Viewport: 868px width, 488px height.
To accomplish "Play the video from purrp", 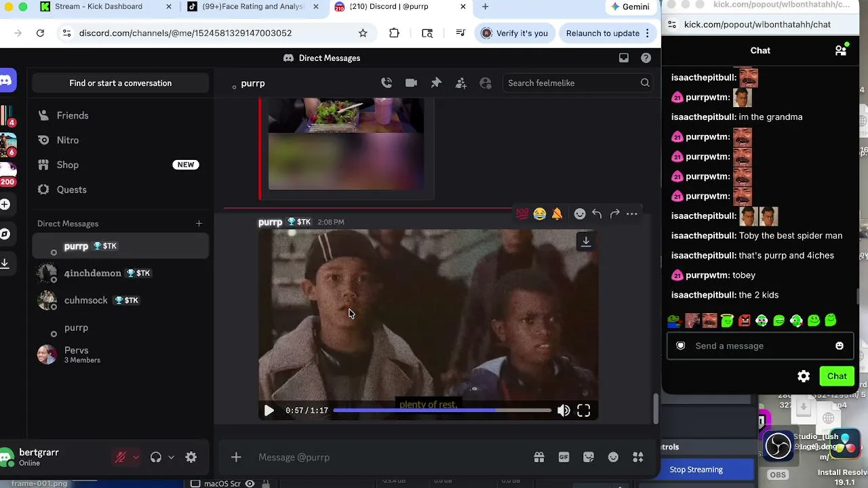I will (x=269, y=411).
